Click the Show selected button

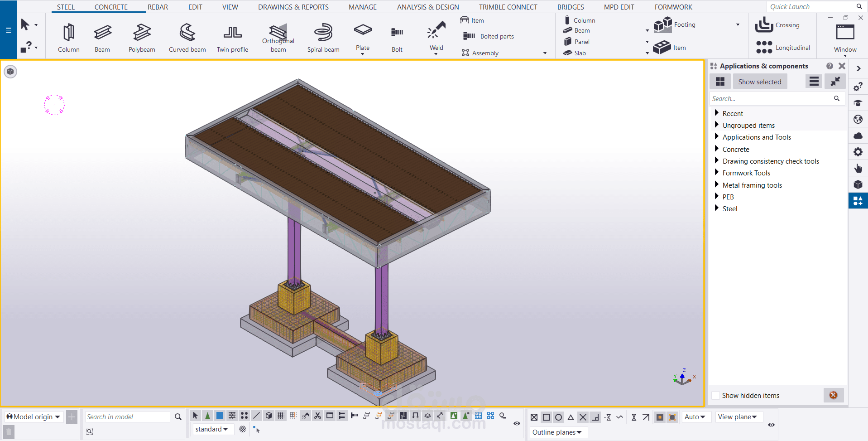point(760,82)
